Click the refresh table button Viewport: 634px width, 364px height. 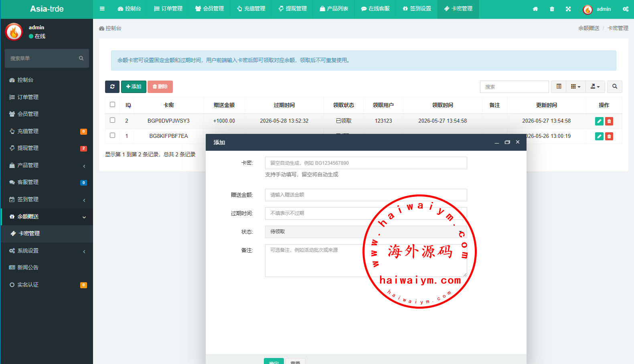point(112,87)
